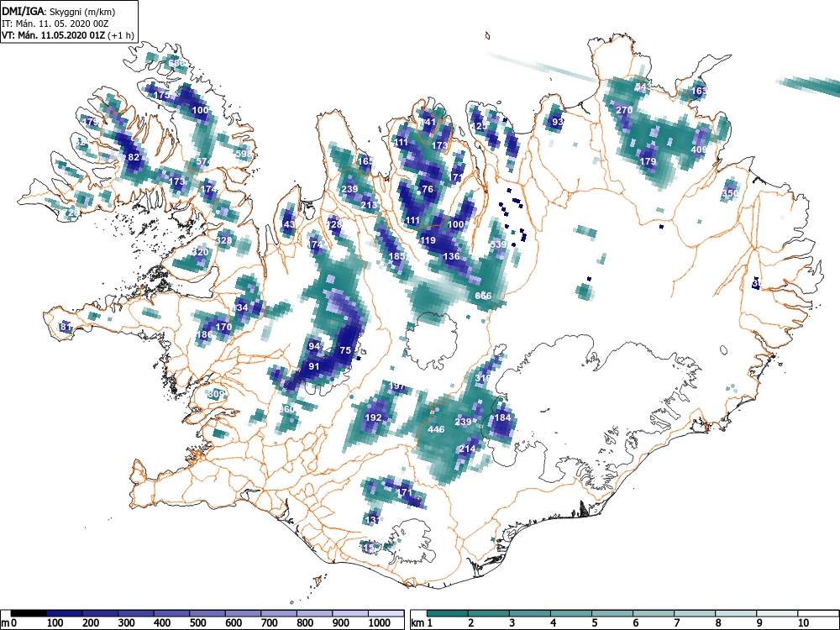
Task: Click the 119 visibility value on the map
Action: pos(428,240)
